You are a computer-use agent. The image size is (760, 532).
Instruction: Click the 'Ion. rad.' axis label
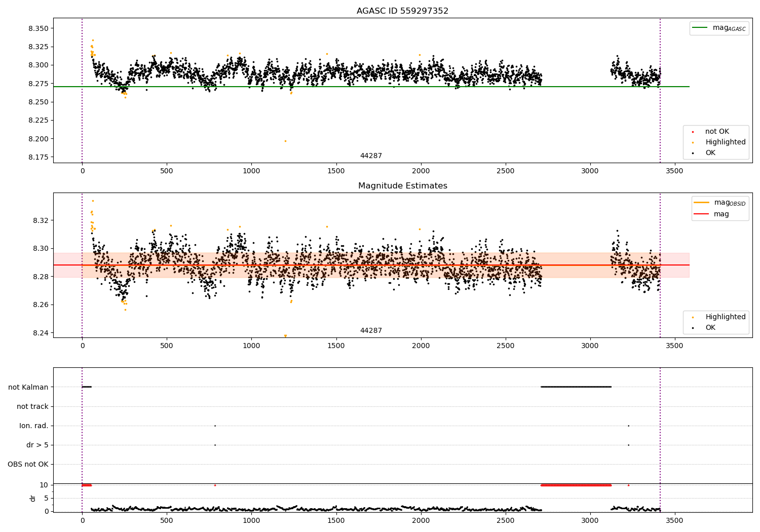click(34, 426)
